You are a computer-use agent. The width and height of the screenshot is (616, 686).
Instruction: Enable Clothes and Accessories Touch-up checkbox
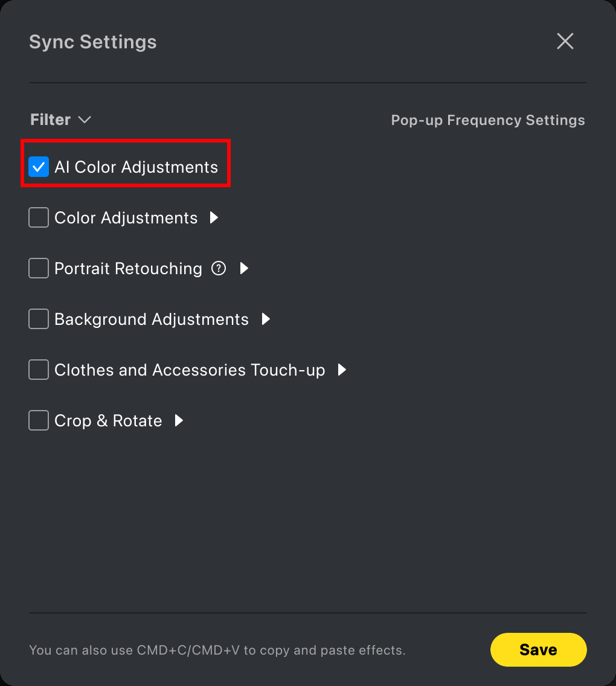[39, 370]
